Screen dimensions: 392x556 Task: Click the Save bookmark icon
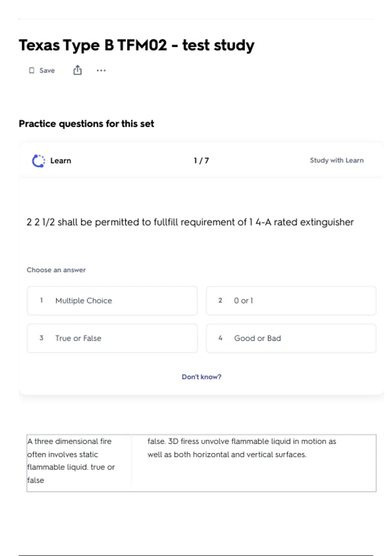point(32,71)
